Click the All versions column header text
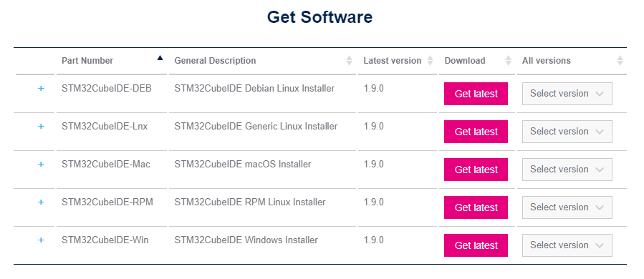The height and width of the screenshot is (279, 644). pos(547,61)
